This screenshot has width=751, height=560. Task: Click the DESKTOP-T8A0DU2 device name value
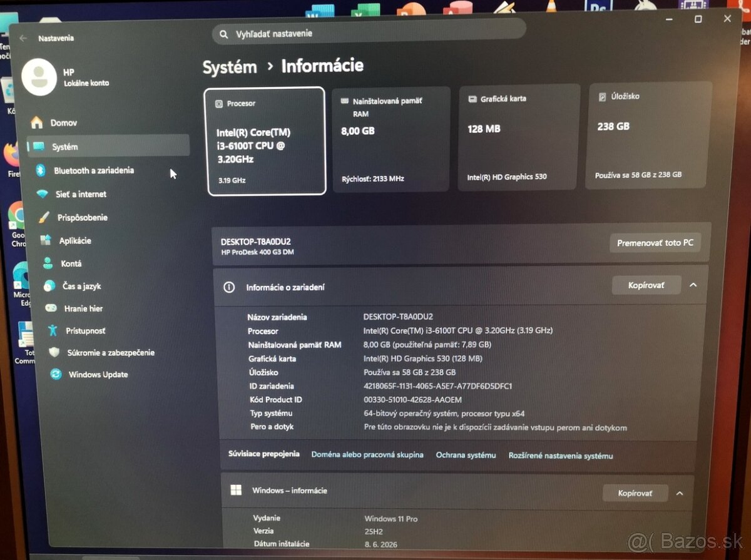tap(398, 317)
